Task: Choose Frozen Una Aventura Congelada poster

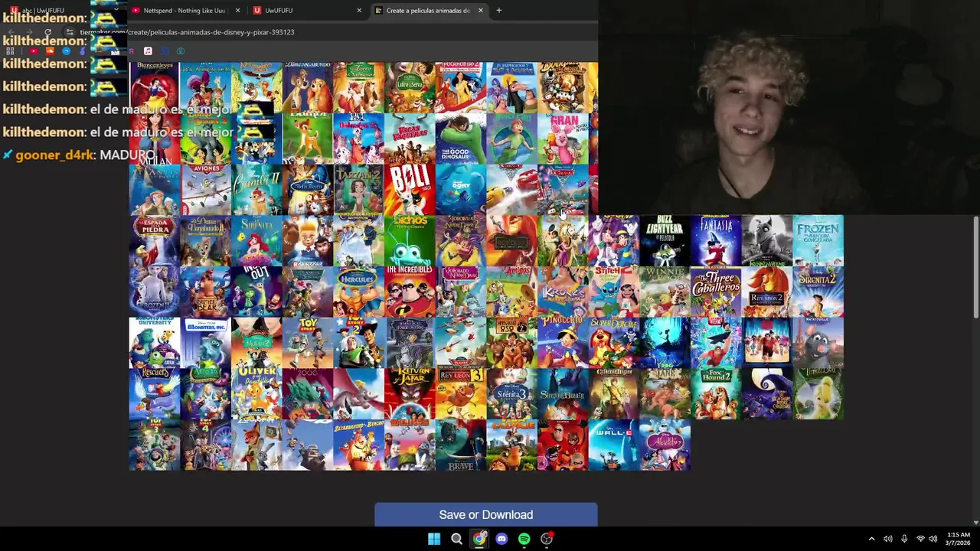Action: (818, 241)
